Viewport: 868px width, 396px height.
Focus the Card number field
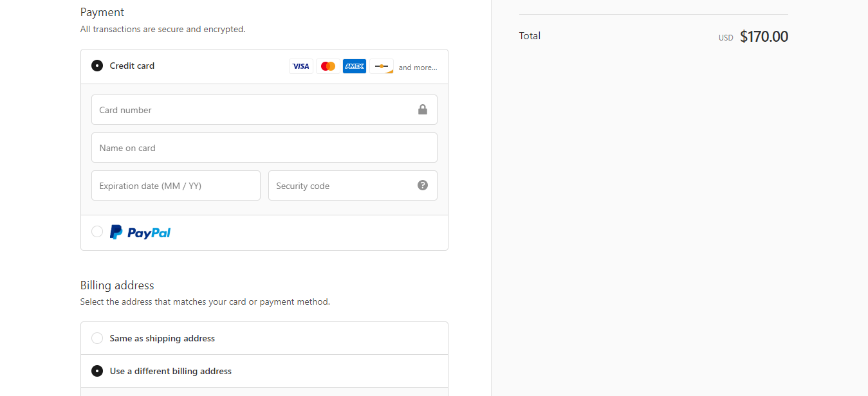[x=264, y=109]
